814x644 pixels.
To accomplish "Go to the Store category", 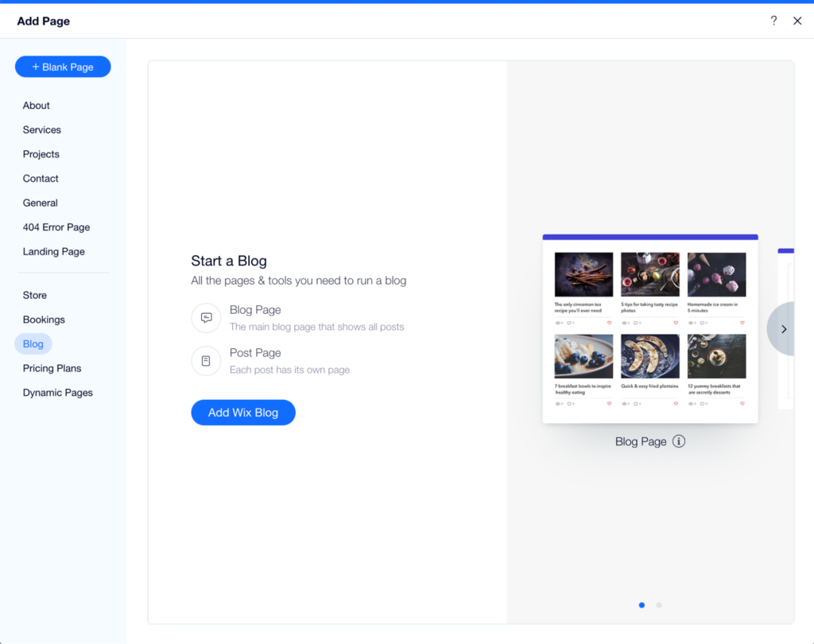I will coord(35,295).
